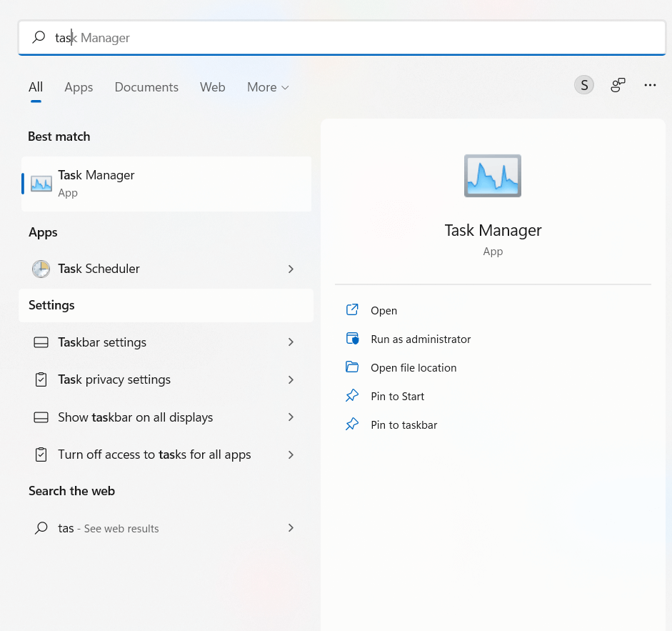Open Task Scheduler app result
This screenshot has width=672, height=631.
166,269
